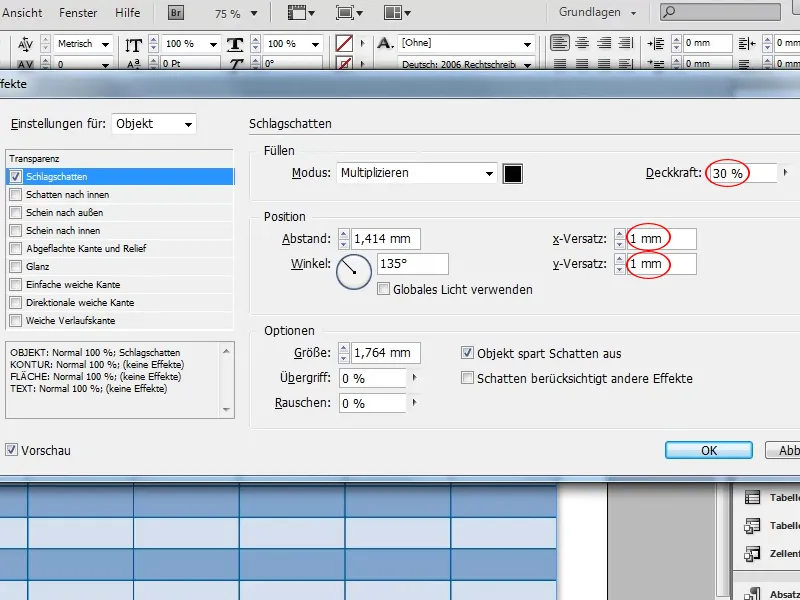Check Schatten berücksichtigt andere Effekte
The height and width of the screenshot is (600, 800).
point(467,378)
